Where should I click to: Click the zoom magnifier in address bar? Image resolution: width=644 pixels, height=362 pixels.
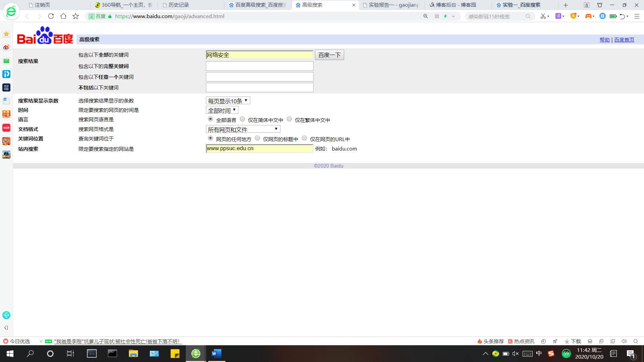click(x=425, y=16)
